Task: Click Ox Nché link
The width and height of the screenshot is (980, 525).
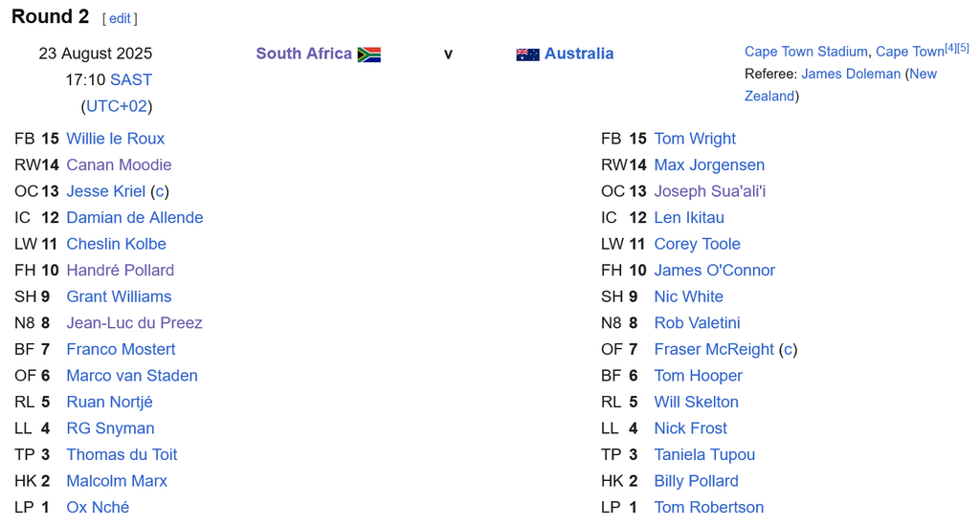Action: [x=98, y=508]
